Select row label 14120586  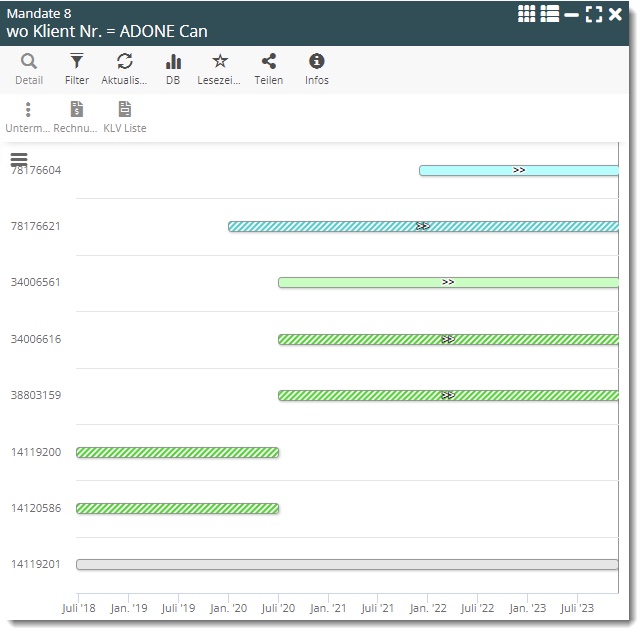[36, 508]
